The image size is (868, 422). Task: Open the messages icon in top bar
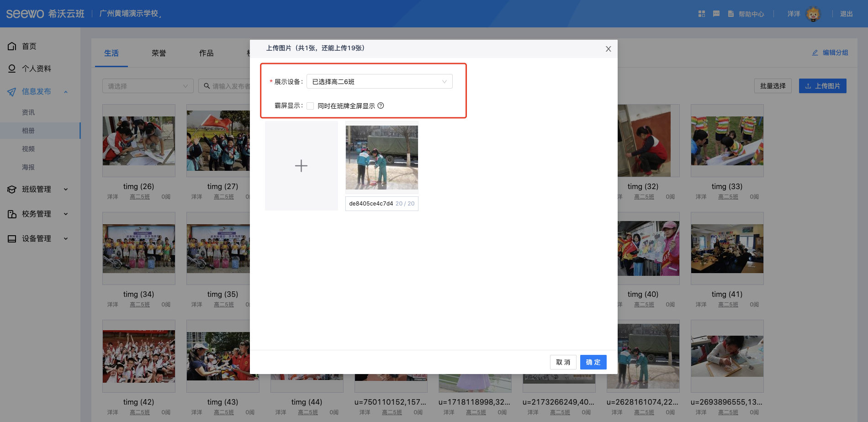click(x=716, y=14)
